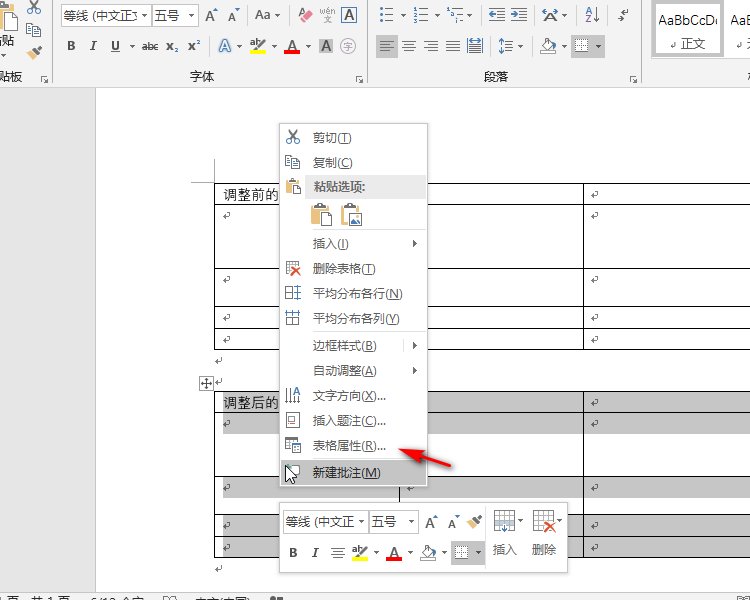Choose 删除表格(T) from context menu
Image resolution: width=750 pixels, height=600 pixels.
[354, 268]
